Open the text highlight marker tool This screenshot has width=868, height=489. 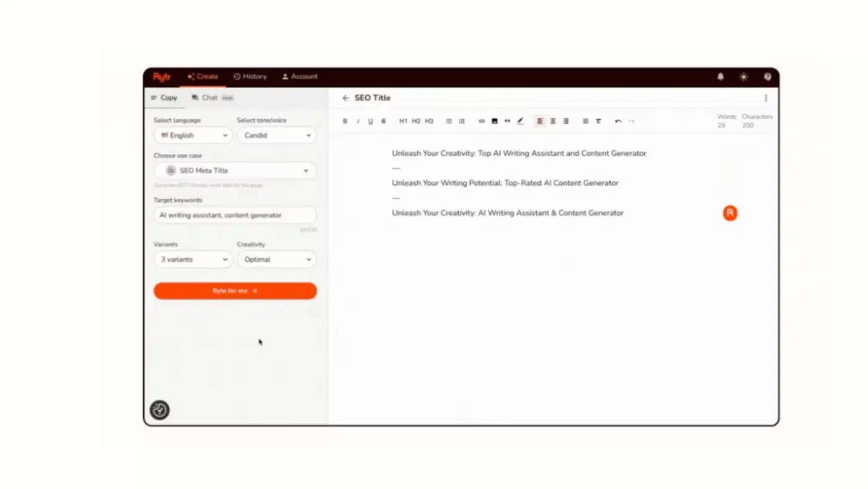pyautogui.click(x=520, y=121)
